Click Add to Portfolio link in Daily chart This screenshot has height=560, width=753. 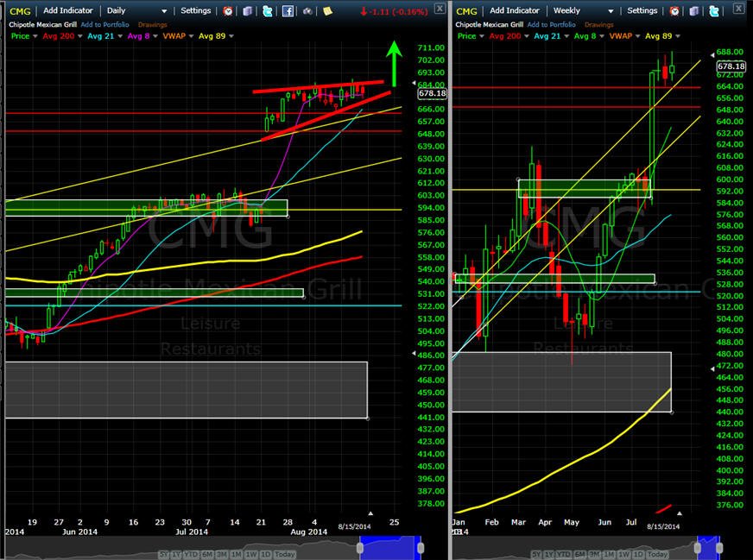(104, 24)
